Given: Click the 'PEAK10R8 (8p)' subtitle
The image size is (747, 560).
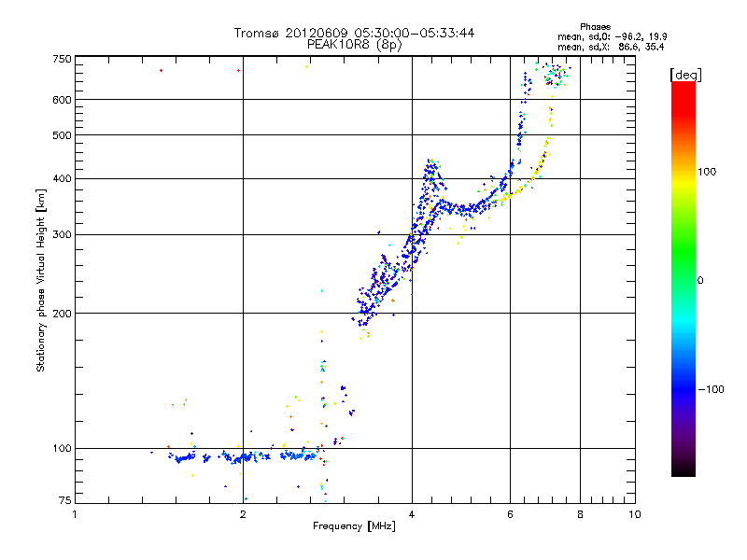Looking at the screenshot, I should point(354,45).
